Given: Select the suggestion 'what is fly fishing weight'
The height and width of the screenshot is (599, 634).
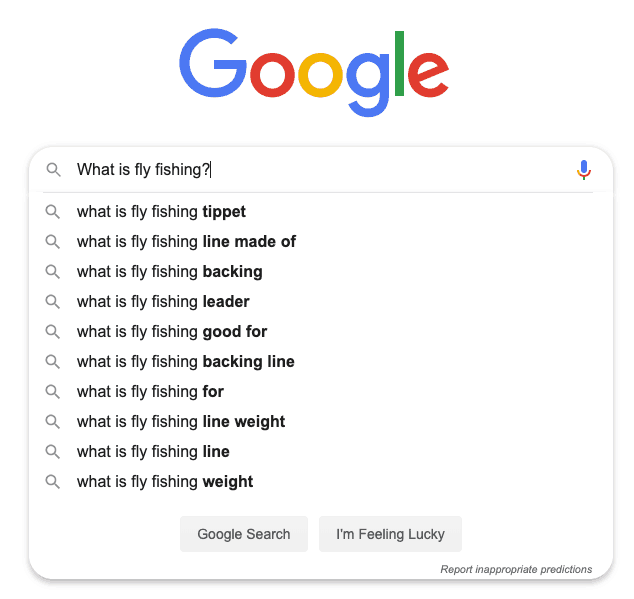Looking at the screenshot, I should pos(165,482).
